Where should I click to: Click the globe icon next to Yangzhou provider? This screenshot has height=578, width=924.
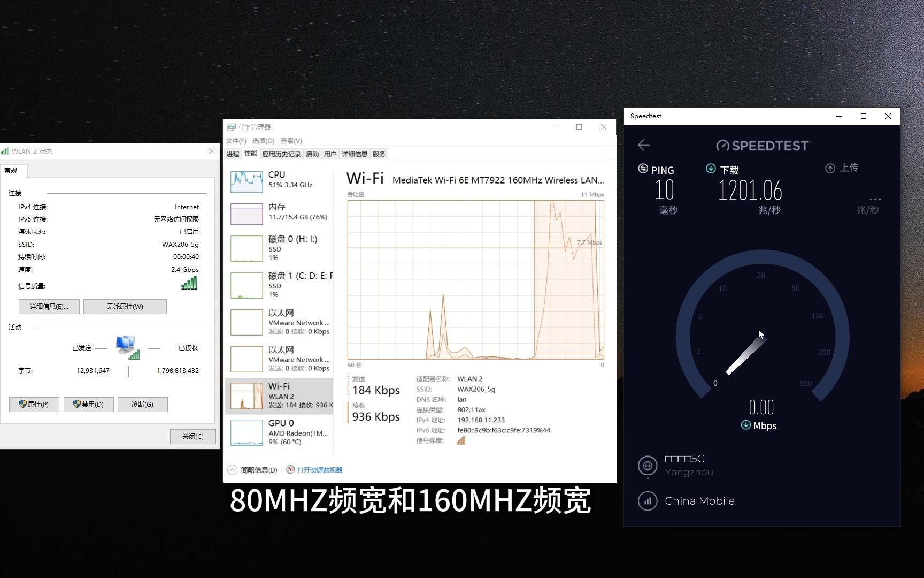[648, 466]
